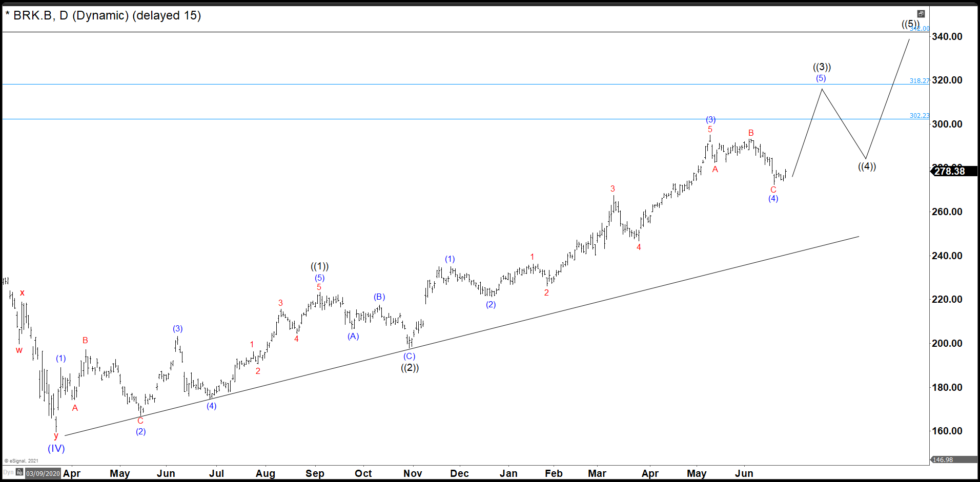Viewport: 980px width, 482px height.
Task: Click the 03/09/2020 start date field
Action: pos(43,473)
